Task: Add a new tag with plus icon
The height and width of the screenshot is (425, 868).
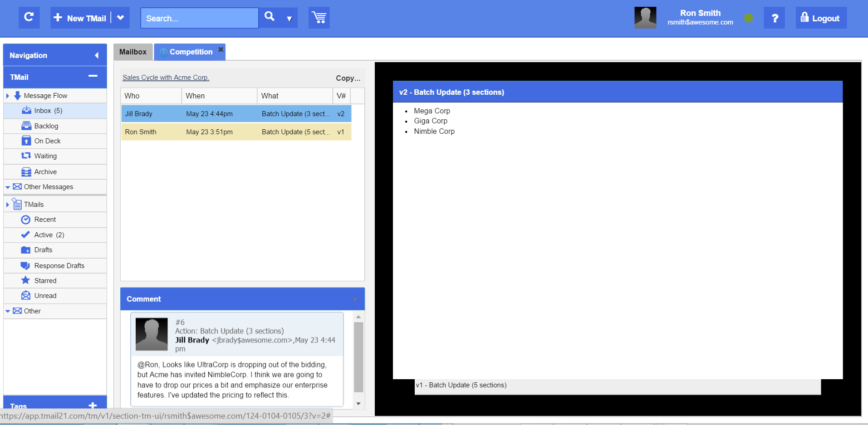Action: click(x=93, y=405)
